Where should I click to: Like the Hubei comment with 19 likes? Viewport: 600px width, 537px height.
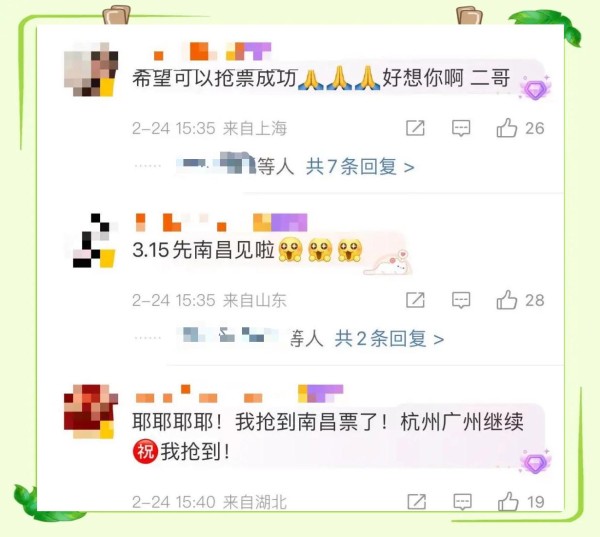pyautogui.click(x=508, y=501)
